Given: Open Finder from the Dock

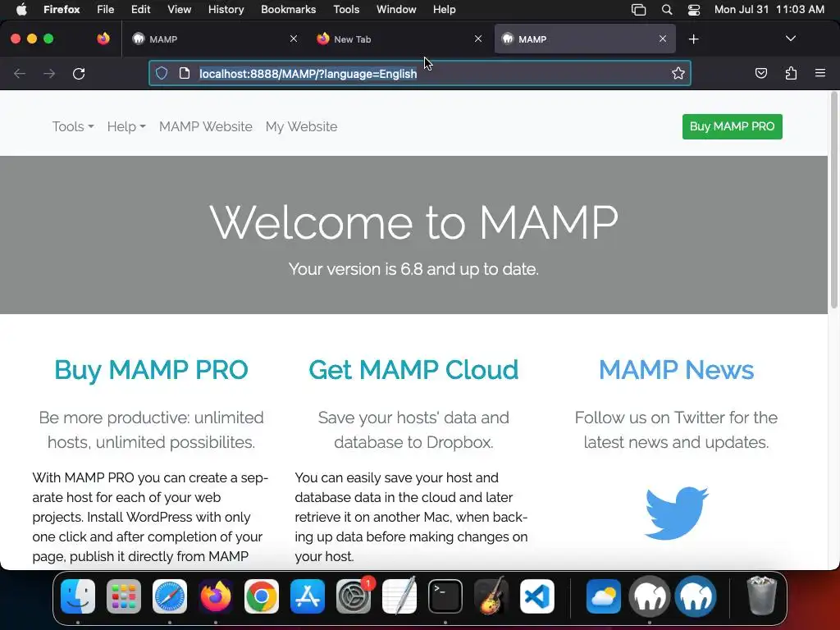Looking at the screenshot, I should 78,596.
